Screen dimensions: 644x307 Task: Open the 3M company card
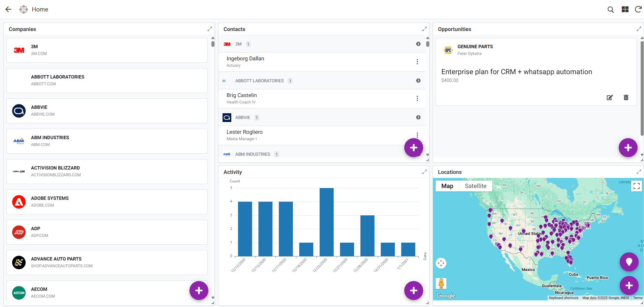point(107,50)
